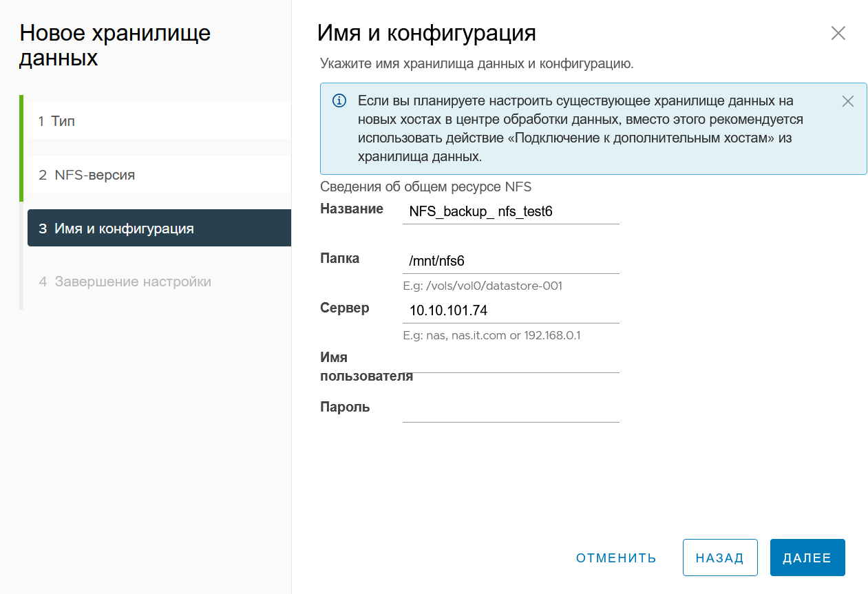Focus the Имя пользователя input field
Viewport: 868px width, 594px height.
tap(511, 360)
